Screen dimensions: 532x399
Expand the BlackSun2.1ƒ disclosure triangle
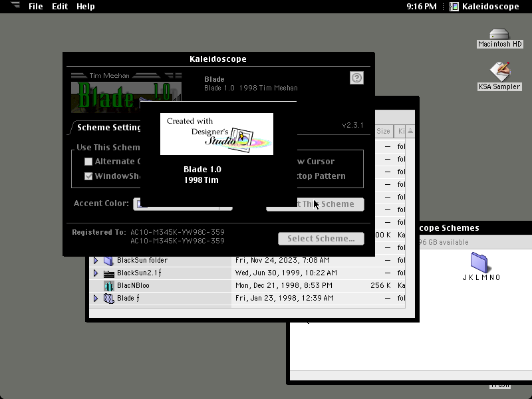point(96,273)
